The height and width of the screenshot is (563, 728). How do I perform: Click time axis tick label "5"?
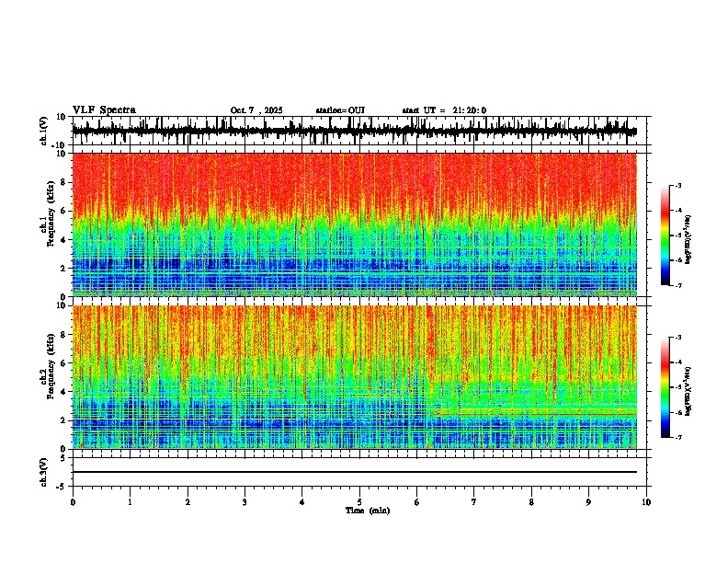point(359,502)
